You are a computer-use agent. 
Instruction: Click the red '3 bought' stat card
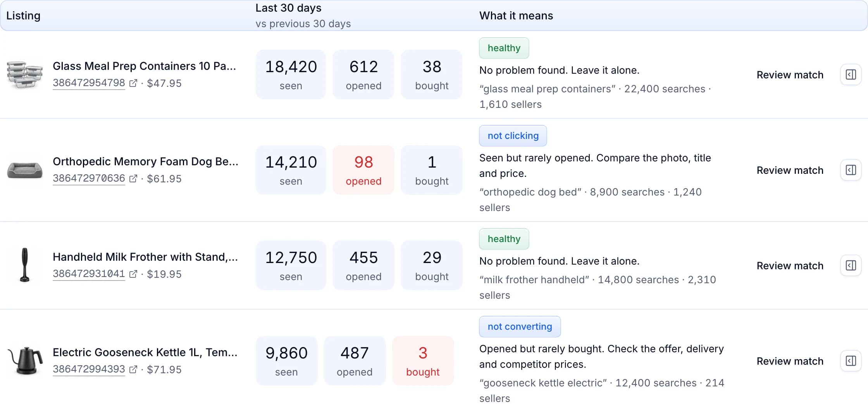click(423, 361)
